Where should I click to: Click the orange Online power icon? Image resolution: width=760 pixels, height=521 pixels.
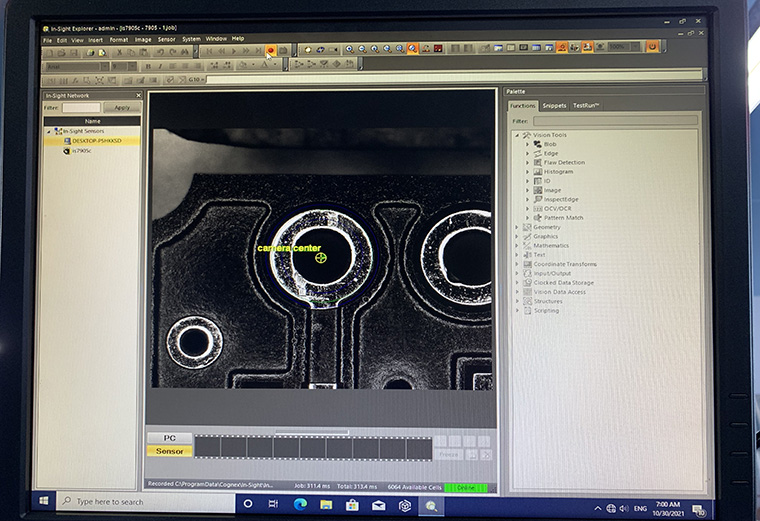tap(652, 47)
